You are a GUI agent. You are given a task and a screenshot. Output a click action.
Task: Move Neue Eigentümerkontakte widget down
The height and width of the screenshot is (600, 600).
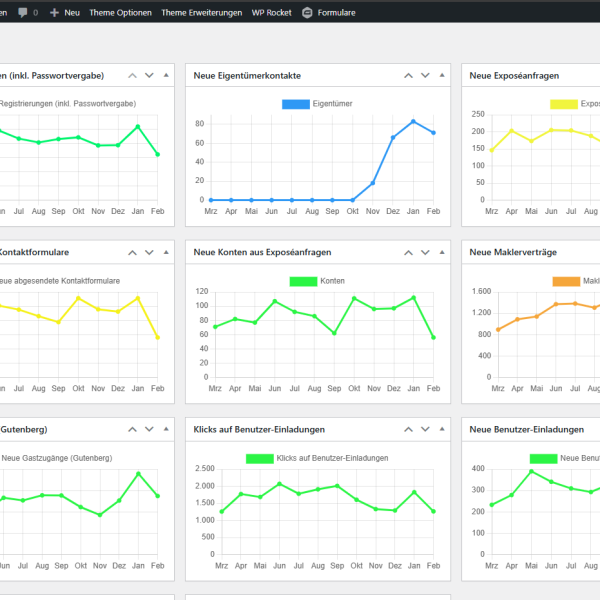425,75
